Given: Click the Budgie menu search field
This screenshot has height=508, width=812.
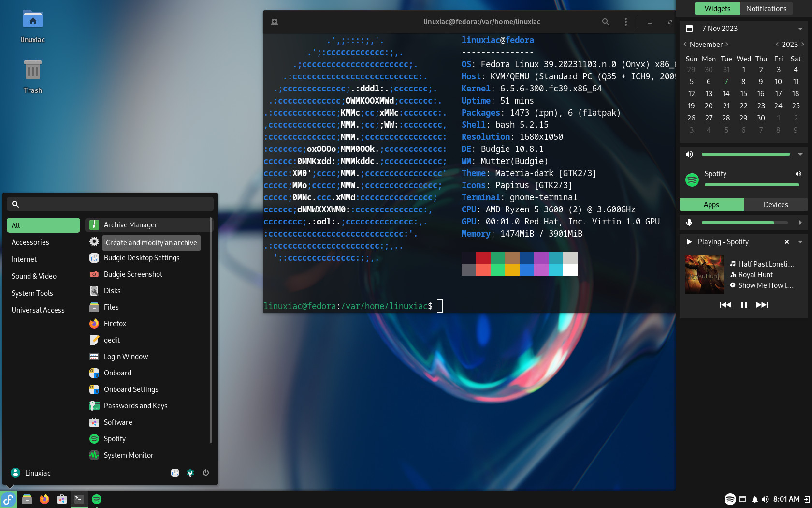Looking at the screenshot, I should coord(110,204).
